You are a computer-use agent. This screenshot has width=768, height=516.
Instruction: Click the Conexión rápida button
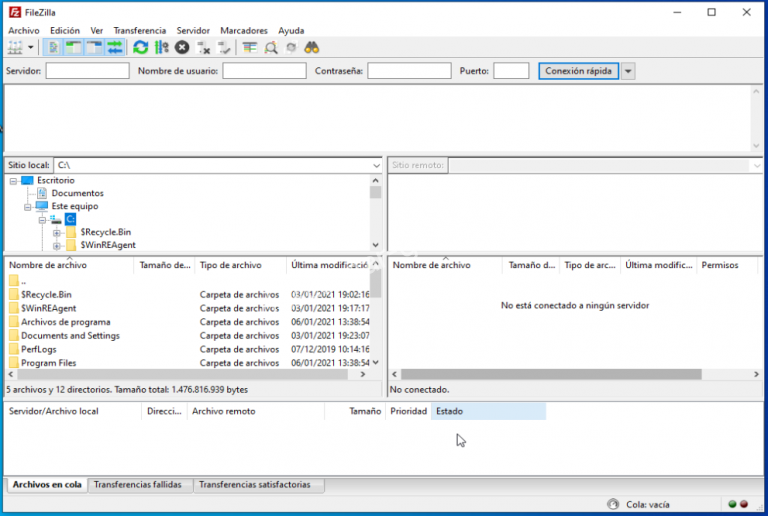click(578, 71)
